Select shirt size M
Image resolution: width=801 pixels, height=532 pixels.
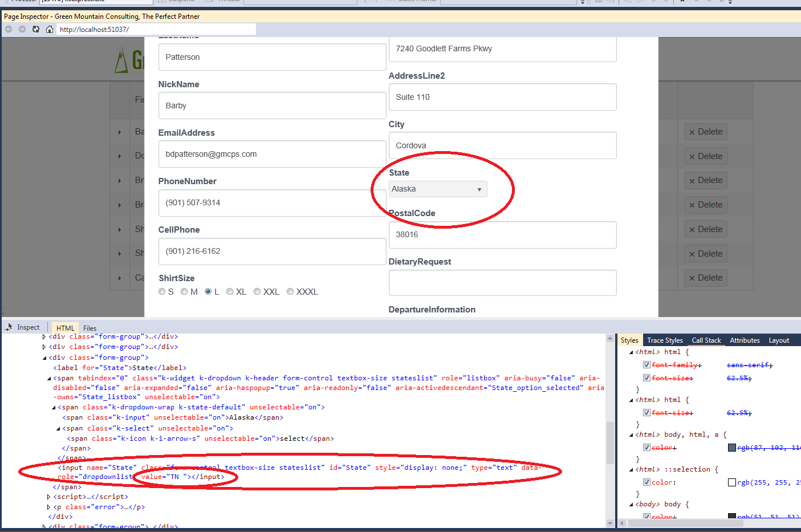point(184,291)
